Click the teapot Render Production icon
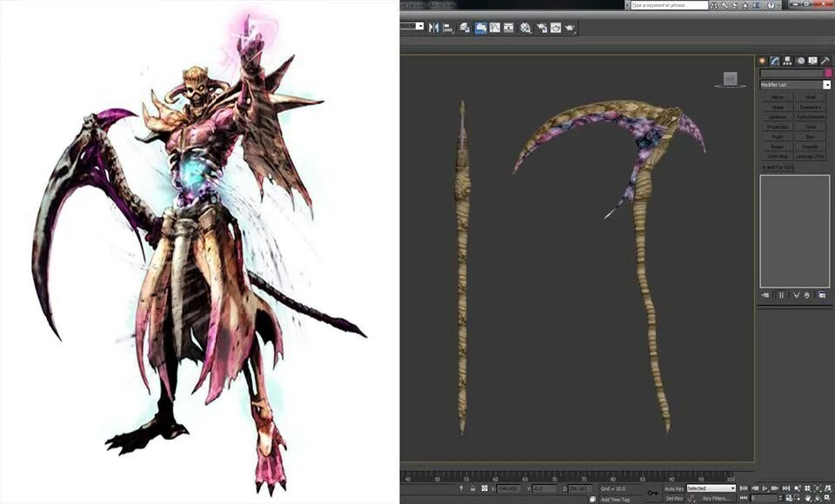The width and height of the screenshot is (835, 504). click(x=569, y=28)
